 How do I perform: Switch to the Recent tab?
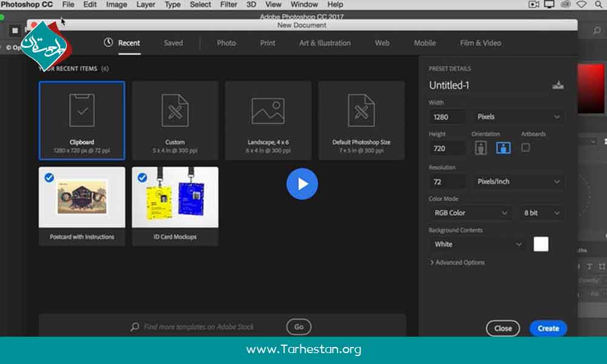pos(129,43)
